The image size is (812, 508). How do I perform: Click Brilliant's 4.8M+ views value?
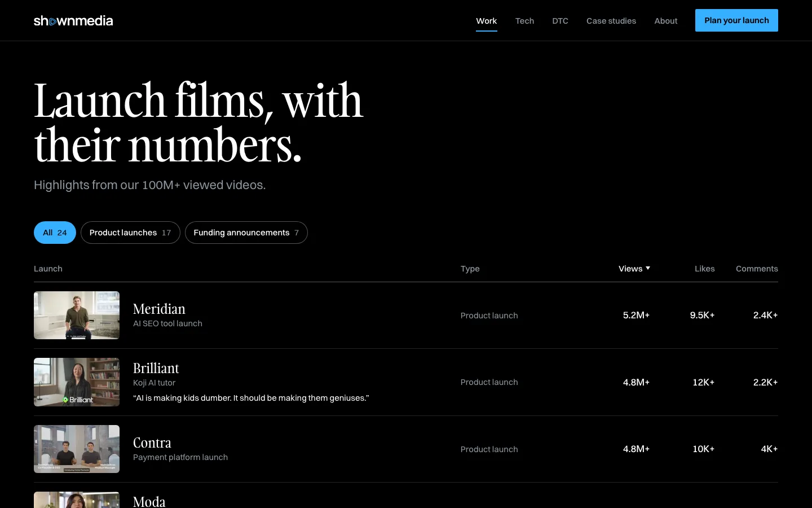click(x=636, y=382)
